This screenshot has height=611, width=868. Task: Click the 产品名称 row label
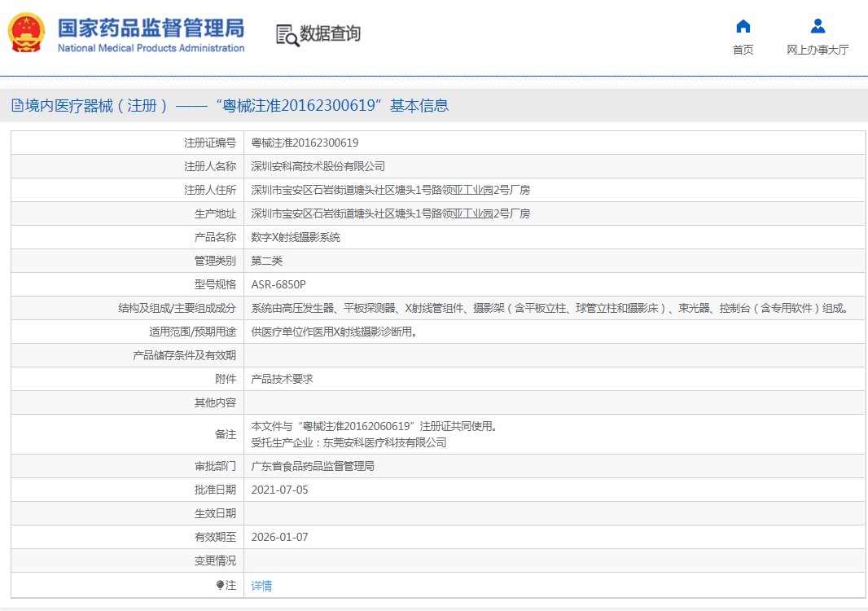point(215,237)
